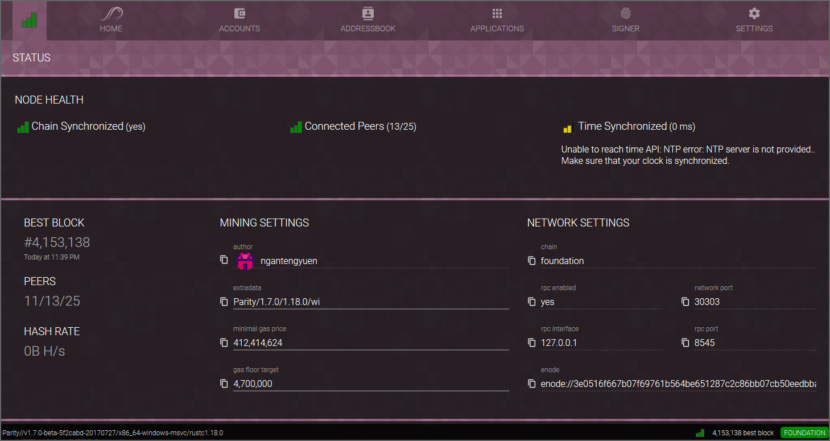Click the ngantengyuen author identicon

245,260
